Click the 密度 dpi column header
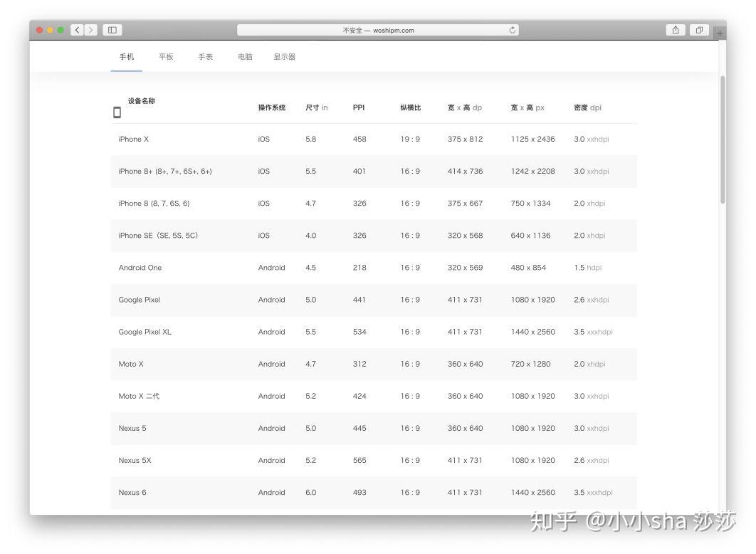 [x=588, y=108]
